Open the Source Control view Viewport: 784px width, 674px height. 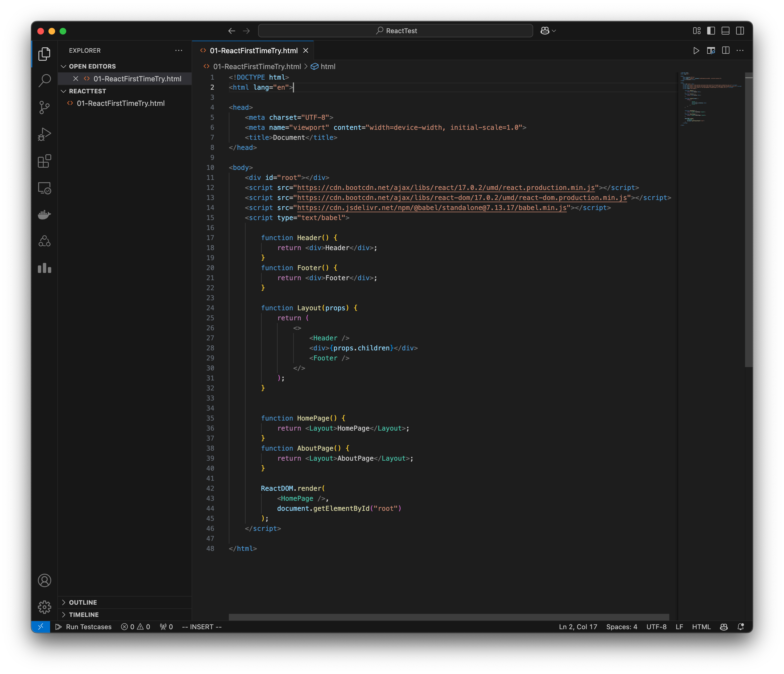44,108
